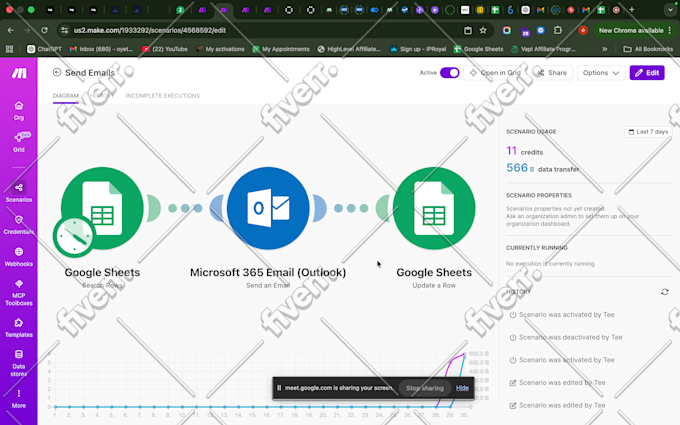This screenshot has height=425, width=680.
Task: Open the ChatGPT bookmark
Action: pyautogui.click(x=44, y=49)
